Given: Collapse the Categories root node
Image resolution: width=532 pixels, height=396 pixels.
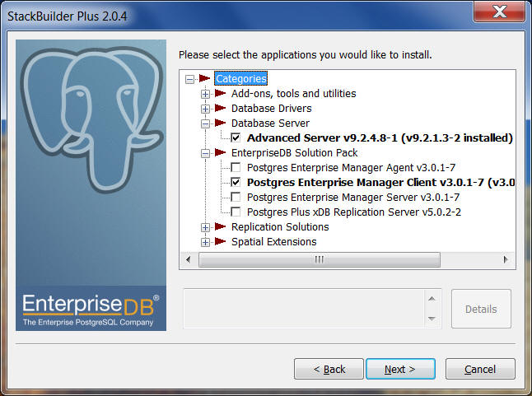Looking at the screenshot, I should click(x=189, y=79).
